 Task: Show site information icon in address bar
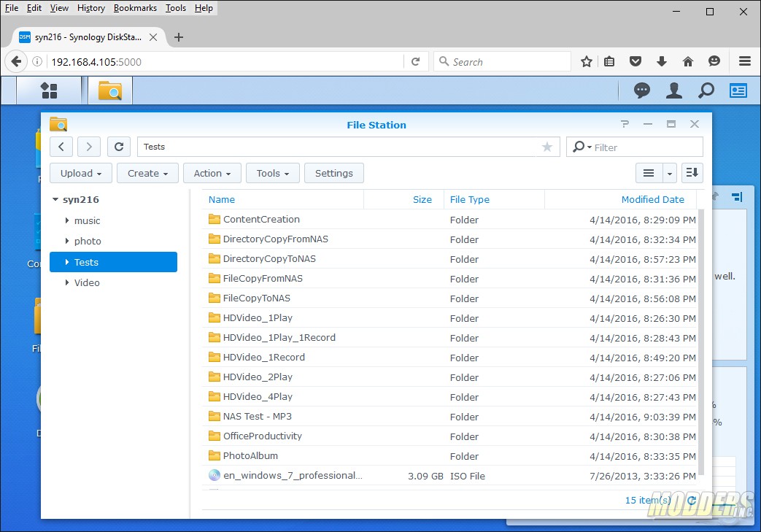coord(37,61)
